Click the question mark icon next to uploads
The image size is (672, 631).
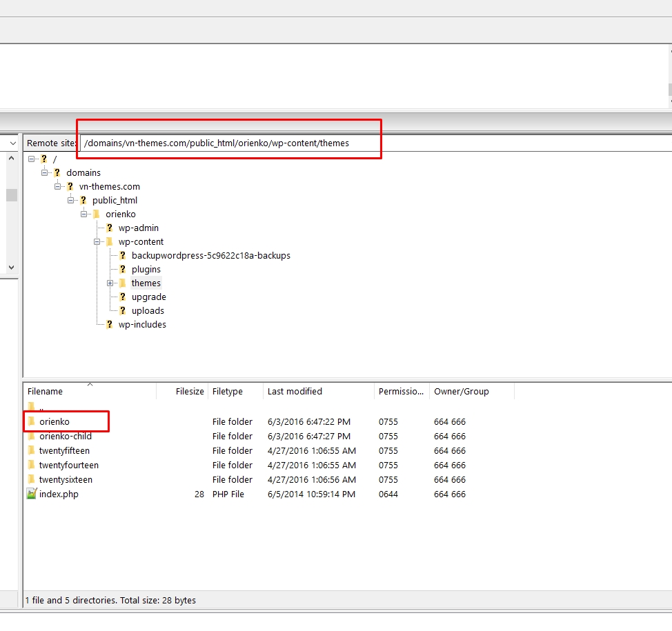(122, 310)
